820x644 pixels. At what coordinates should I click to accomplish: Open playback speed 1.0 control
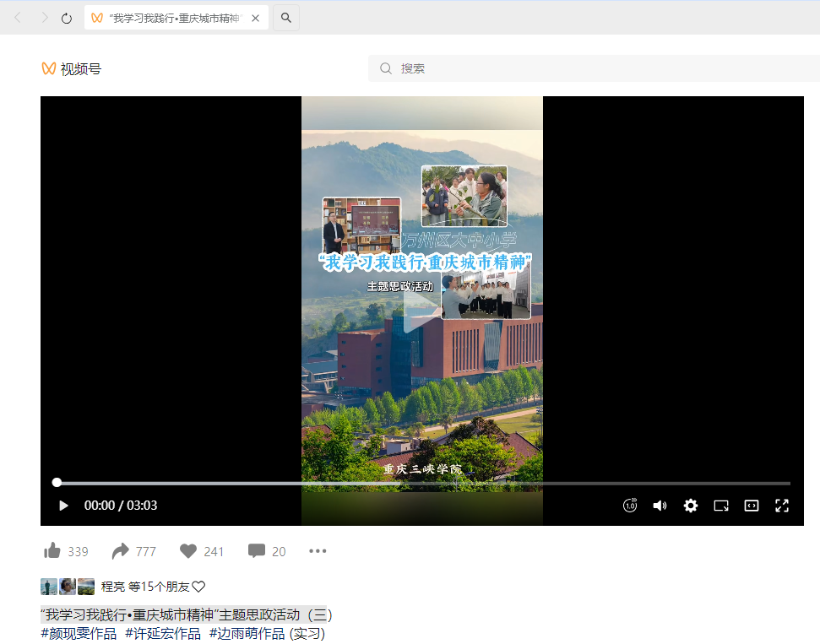click(x=630, y=506)
